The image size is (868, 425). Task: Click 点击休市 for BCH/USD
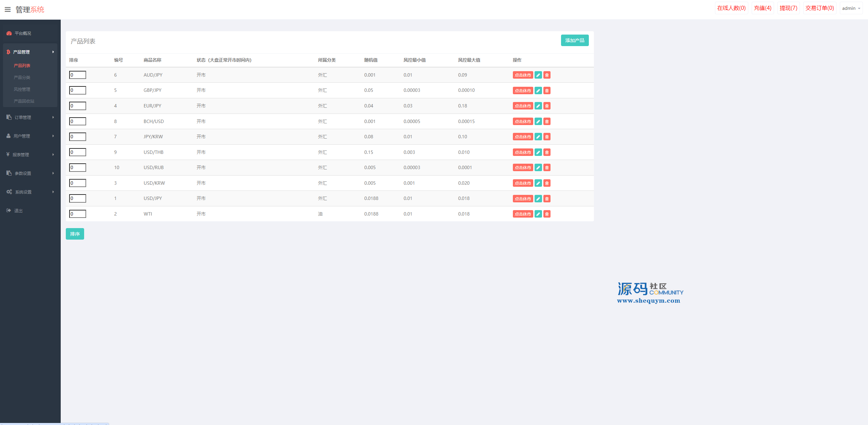(x=523, y=121)
